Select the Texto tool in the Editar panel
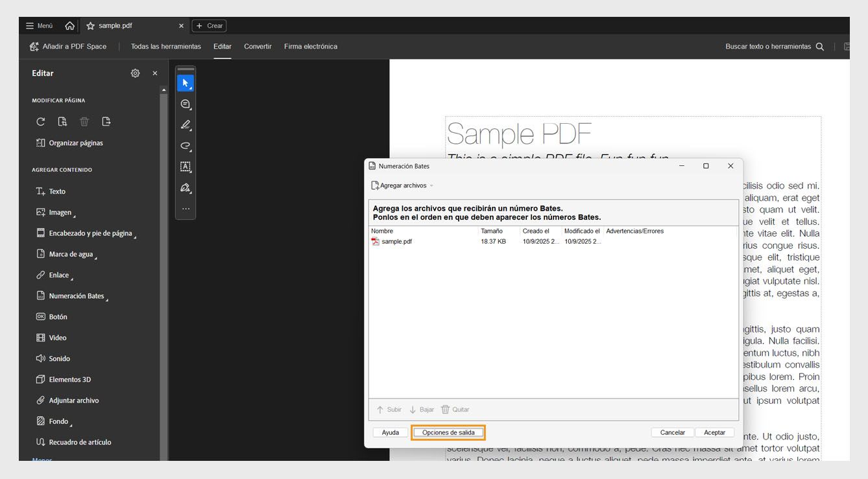868x479 pixels. pos(51,191)
